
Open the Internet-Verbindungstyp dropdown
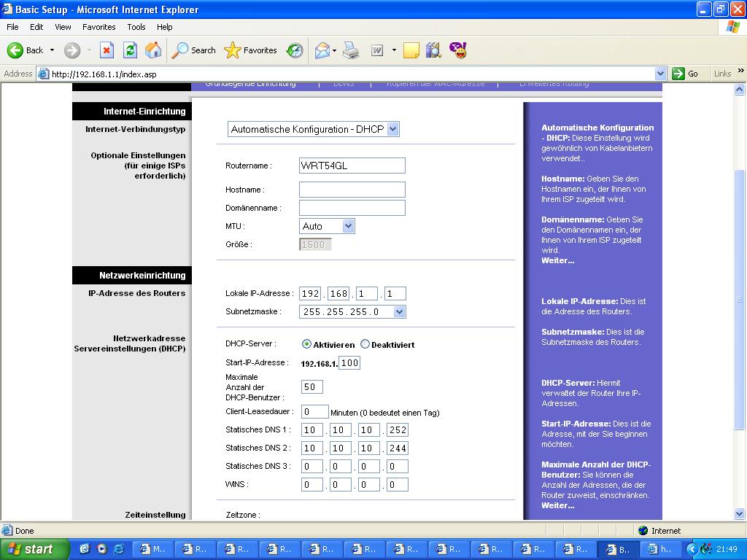pos(314,129)
